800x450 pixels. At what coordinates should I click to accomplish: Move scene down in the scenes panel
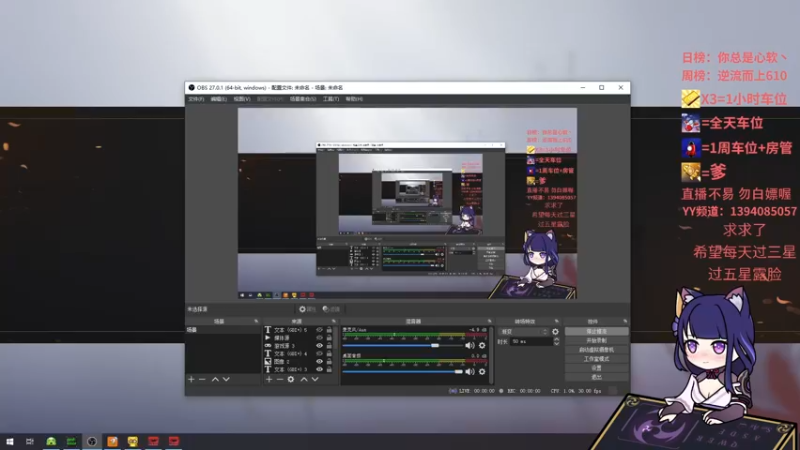tap(226, 380)
